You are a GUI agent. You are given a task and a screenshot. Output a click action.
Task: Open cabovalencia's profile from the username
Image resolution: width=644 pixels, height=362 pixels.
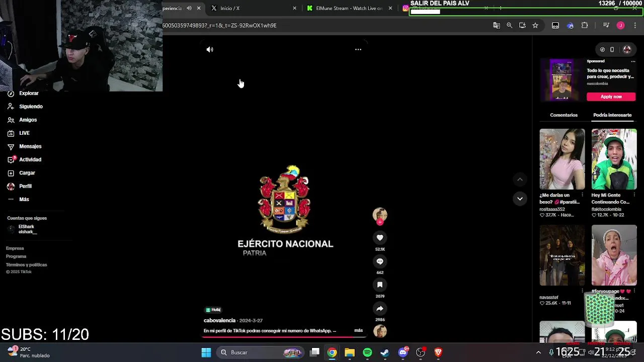coord(219,320)
